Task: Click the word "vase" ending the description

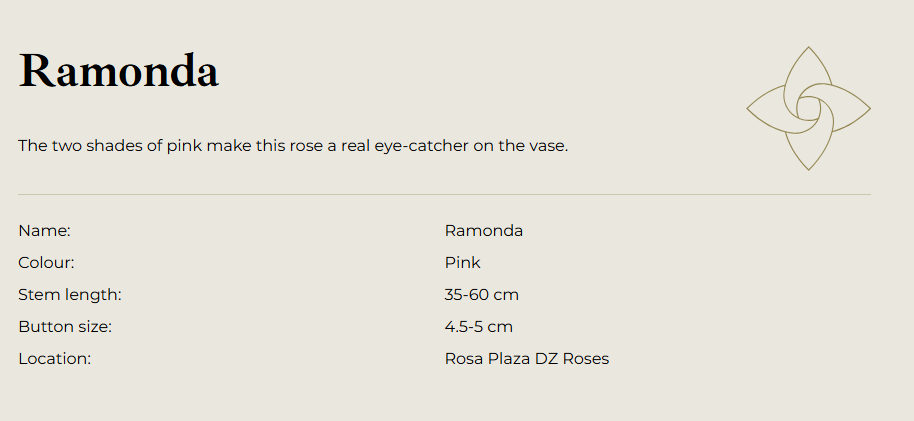Action: (x=548, y=146)
